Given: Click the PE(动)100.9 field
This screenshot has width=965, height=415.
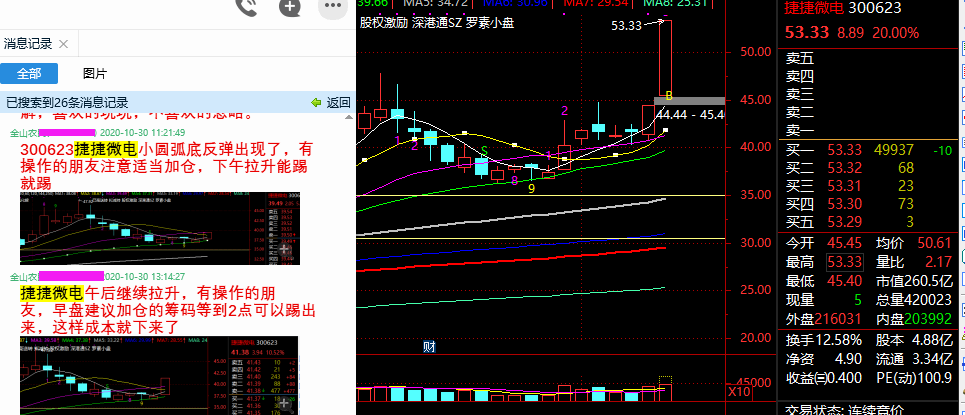Looking at the screenshot, I should [x=914, y=377].
